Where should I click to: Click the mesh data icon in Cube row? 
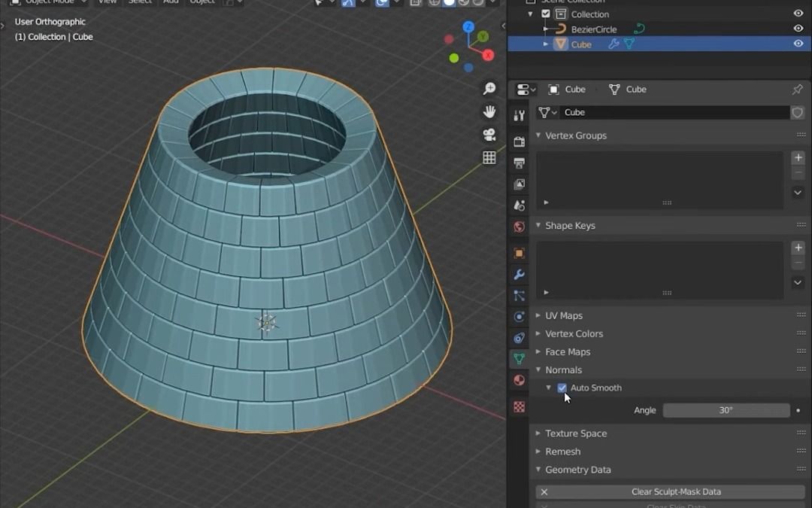pyautogui.click(x=629, y=44)
